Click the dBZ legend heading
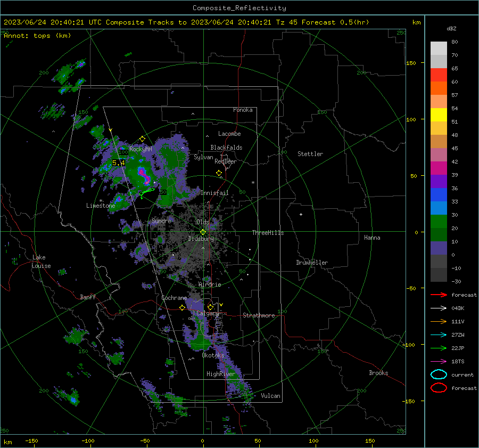479x448 pixels. click(x=451, y=29)
